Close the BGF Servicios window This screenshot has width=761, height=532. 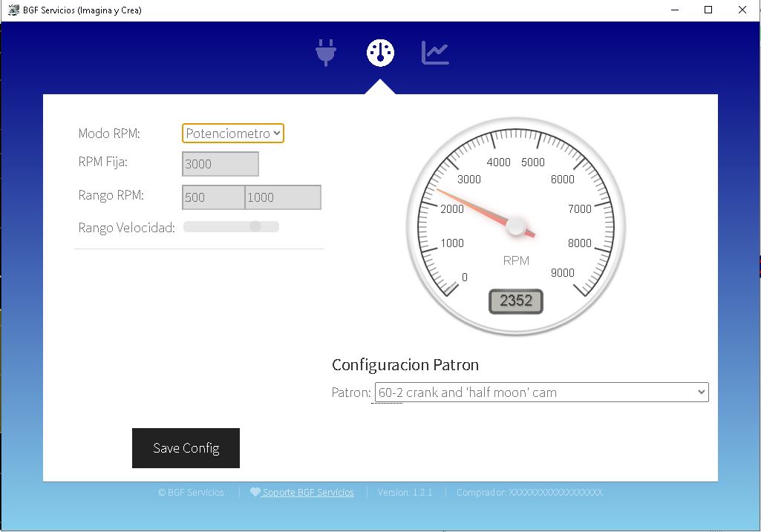pos(742,10)
